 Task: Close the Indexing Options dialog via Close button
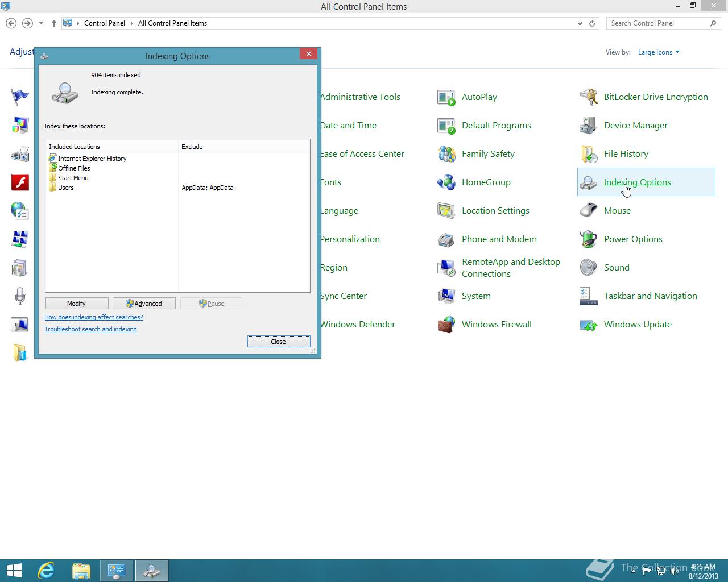279,342
